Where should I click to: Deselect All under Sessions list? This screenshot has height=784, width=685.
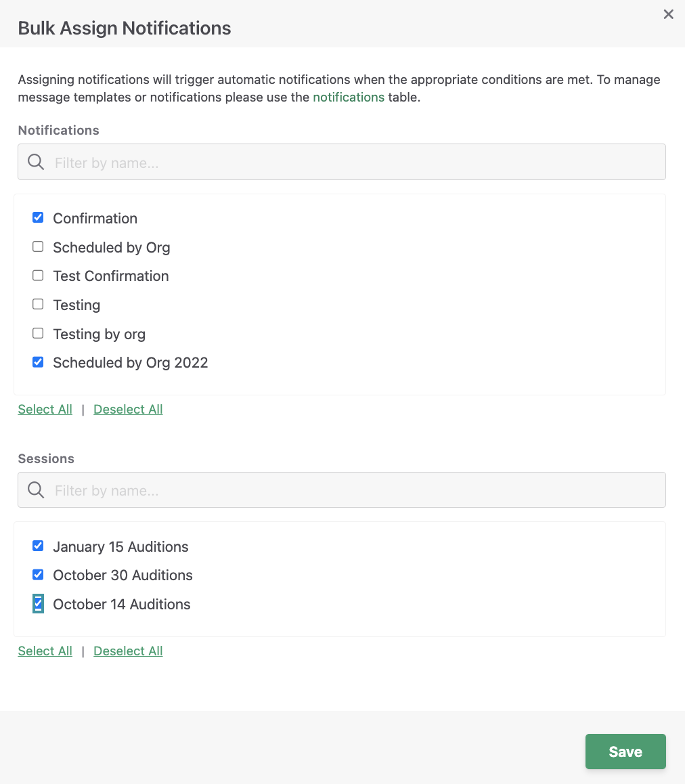point(128,651)
